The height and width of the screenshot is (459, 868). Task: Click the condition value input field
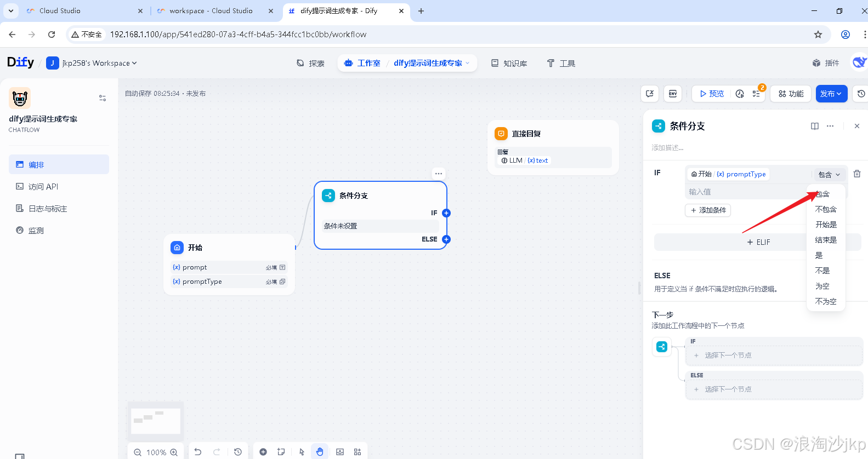[x=746, y=192]
